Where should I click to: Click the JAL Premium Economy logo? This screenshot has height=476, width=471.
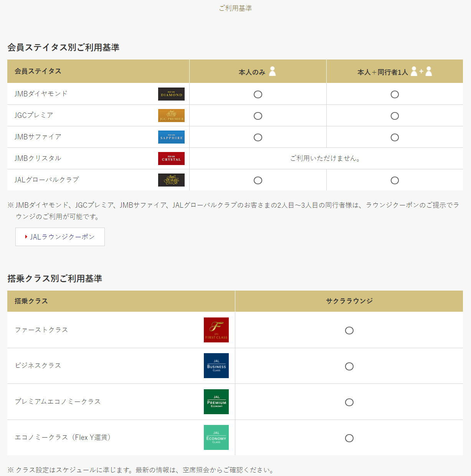[216, 402]
